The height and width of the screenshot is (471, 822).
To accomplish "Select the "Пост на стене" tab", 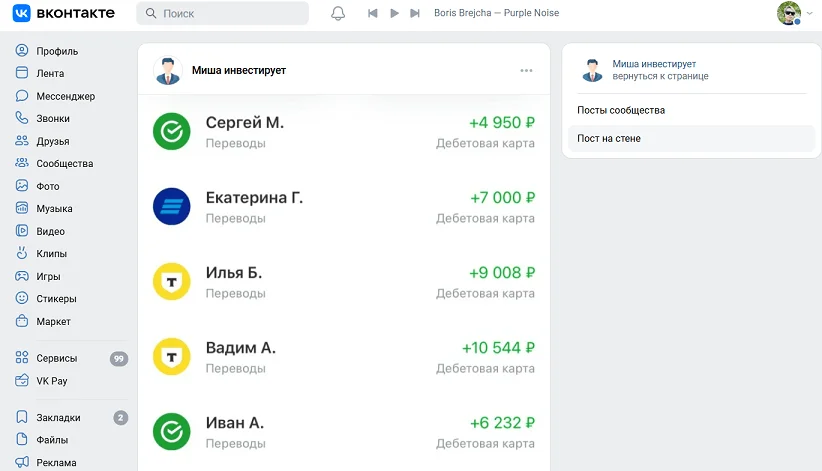I will click(x=609, y=138).
